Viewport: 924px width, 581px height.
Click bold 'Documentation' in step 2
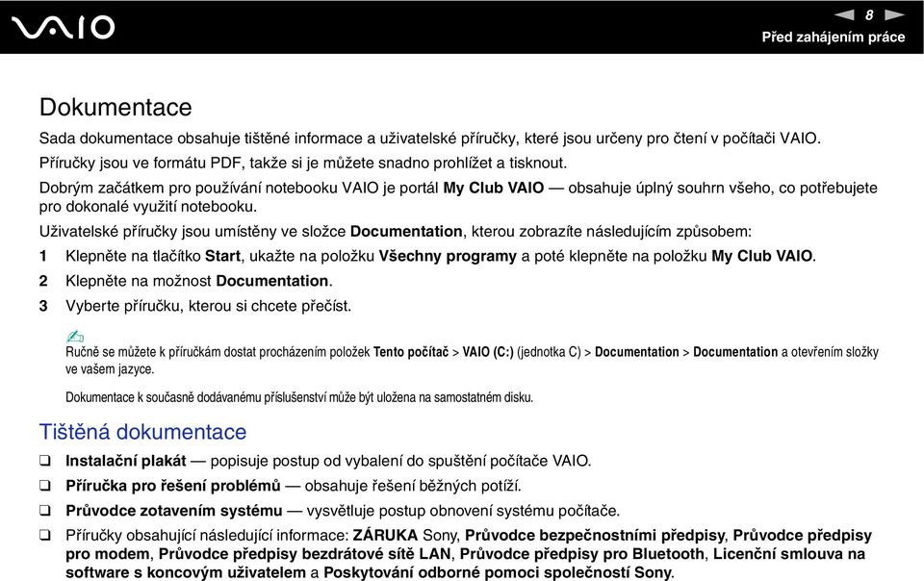click(271, 281)
